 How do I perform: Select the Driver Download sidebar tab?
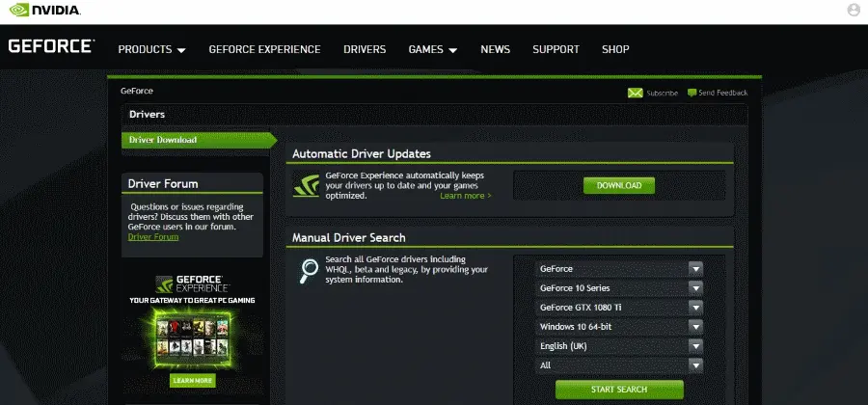point(199,140)
